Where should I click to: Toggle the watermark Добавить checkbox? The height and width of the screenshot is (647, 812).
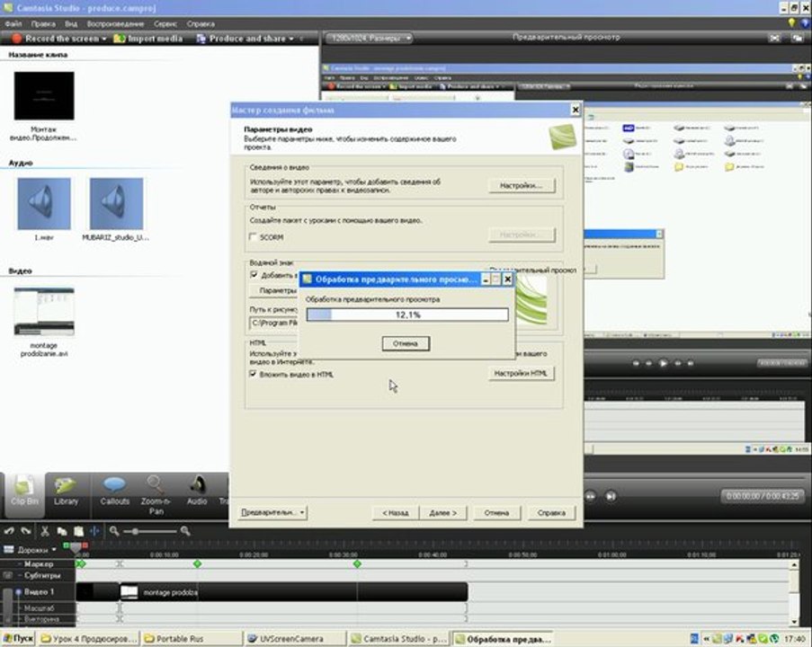point(254,275)
